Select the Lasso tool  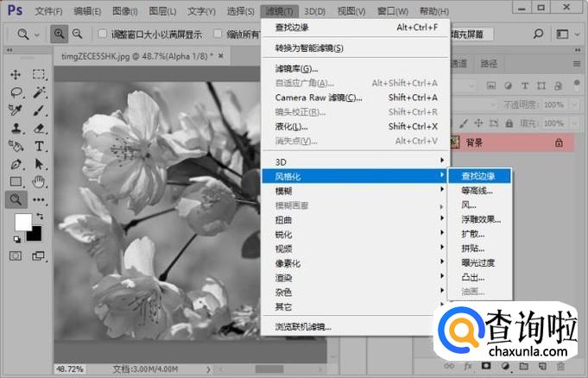pyautogui.click(x=16, y=92)
